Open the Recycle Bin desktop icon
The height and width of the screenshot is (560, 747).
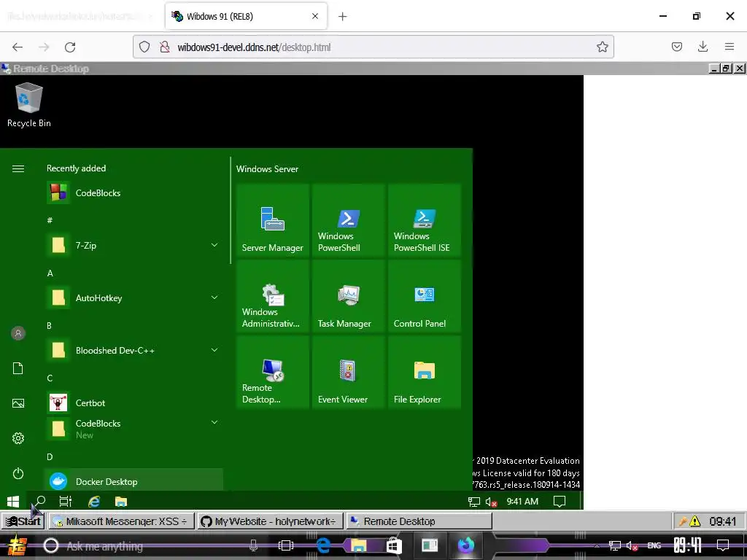tap(28, 105)
